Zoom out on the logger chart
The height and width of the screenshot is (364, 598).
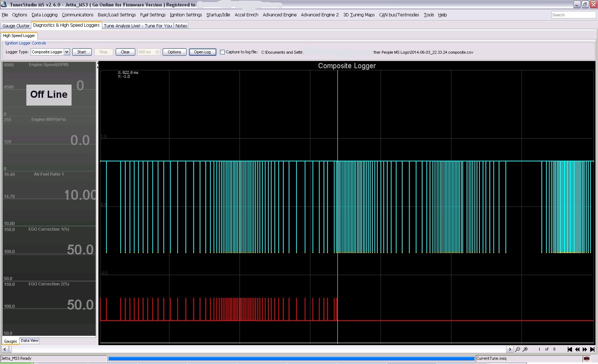click(x=518, y=349)
